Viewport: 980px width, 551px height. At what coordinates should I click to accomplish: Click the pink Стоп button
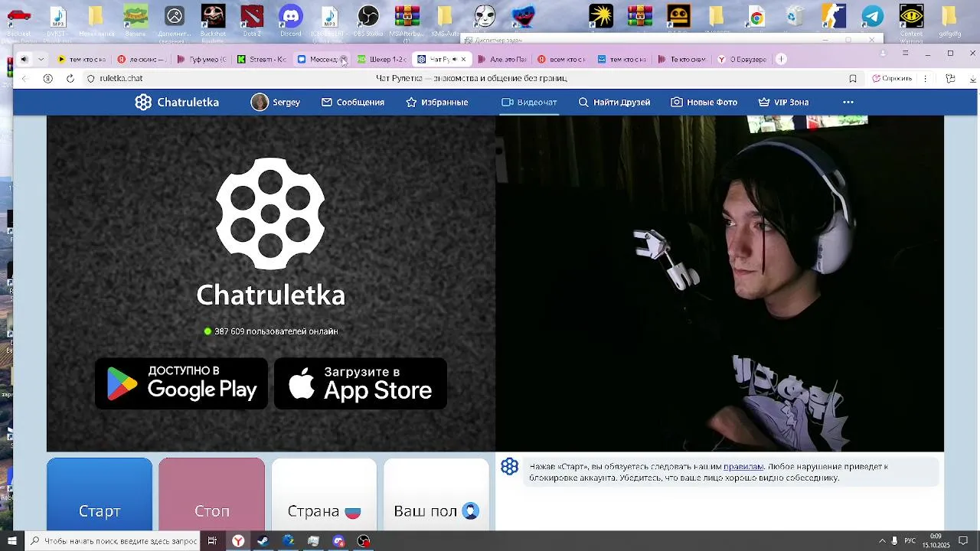212,494
